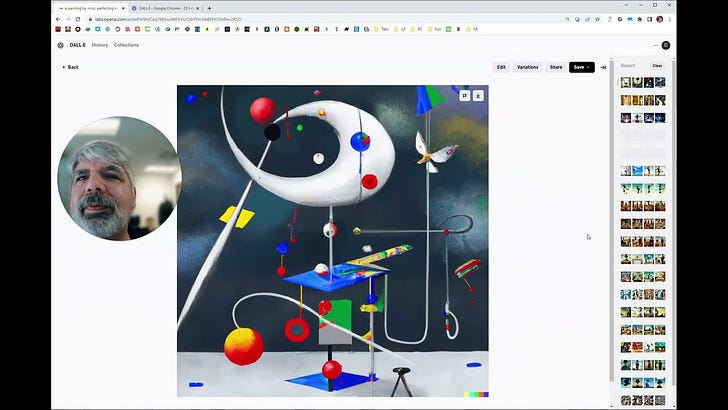Open last thumbnail in top Recent row
The height and width of the screenshot is (410, 728).
pos(660,83)
